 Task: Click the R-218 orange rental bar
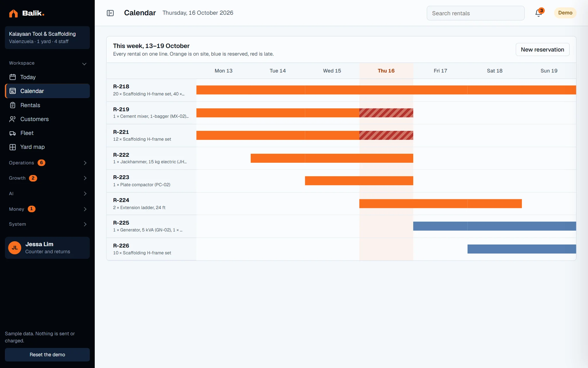pyautogui.click(x=386, y=90)
